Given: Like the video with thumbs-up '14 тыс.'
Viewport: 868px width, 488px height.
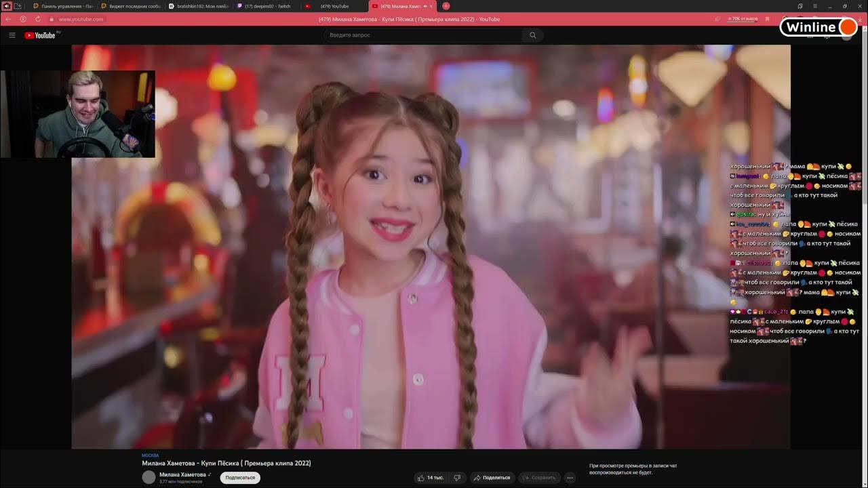Looking at the screenshot, I should (x=431, y=478).
